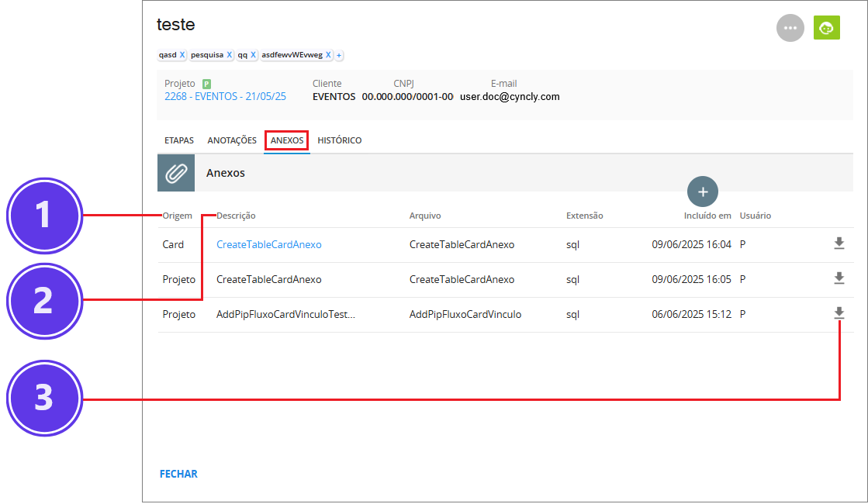Click the Extensão column header

pos(585,216)
